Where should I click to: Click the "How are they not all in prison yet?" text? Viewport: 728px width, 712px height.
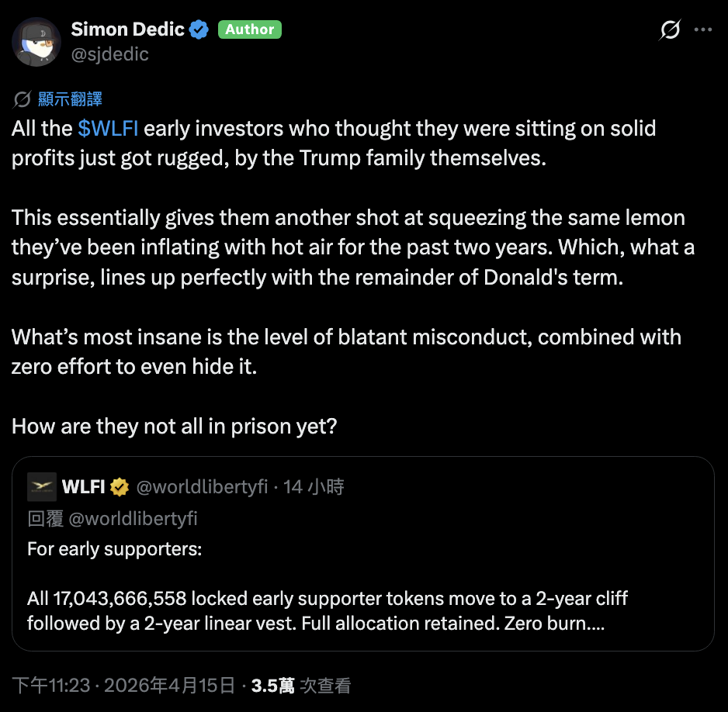coord(174,427)
